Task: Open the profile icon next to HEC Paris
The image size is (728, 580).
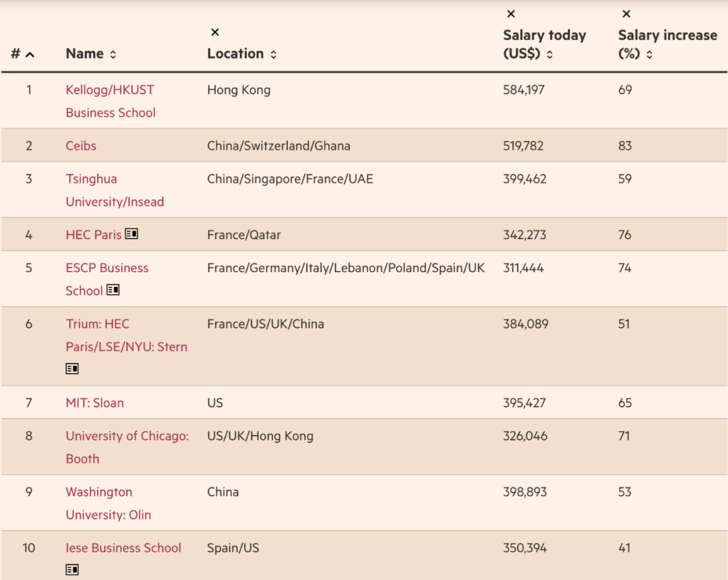Action: click(x=131, y=234)
